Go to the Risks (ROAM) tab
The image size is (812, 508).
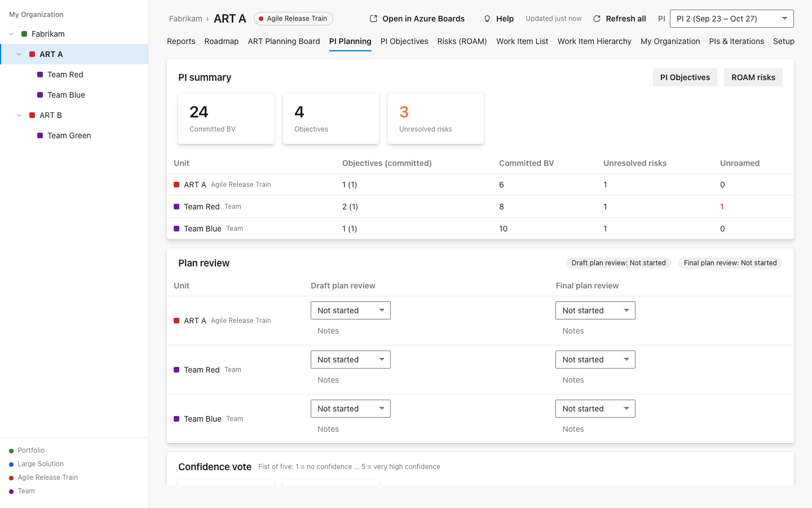pyautogui.click(x=462, y=41)
